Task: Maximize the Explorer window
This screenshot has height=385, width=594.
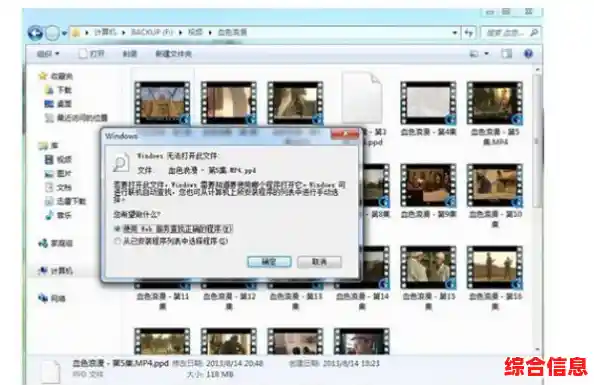Action: click(506, 12)
